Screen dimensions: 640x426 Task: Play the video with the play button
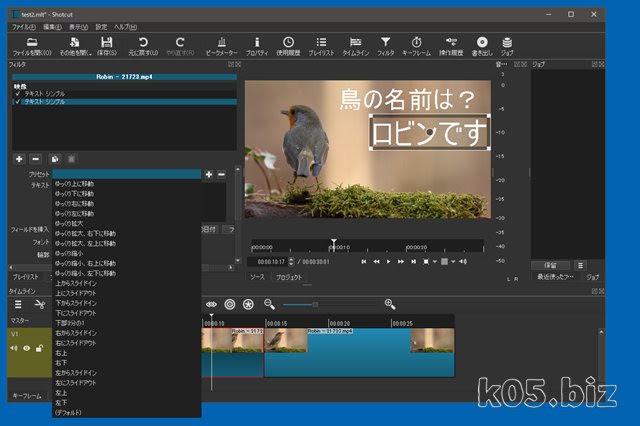pos(388,262)
